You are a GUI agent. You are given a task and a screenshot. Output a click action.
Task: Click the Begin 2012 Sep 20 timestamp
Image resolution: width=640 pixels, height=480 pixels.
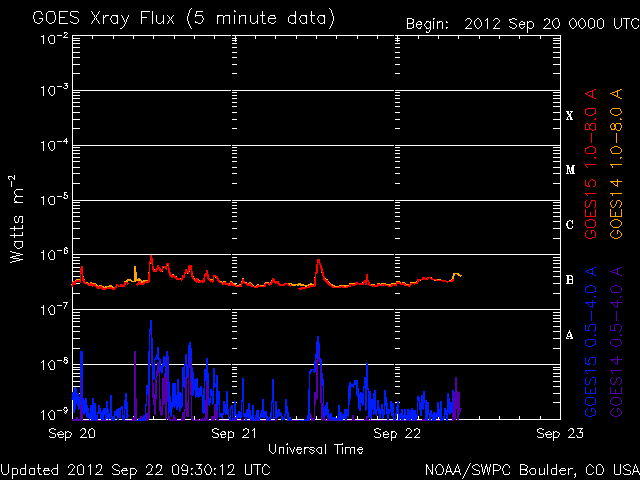pyautogui.click(x=521, y=24)
